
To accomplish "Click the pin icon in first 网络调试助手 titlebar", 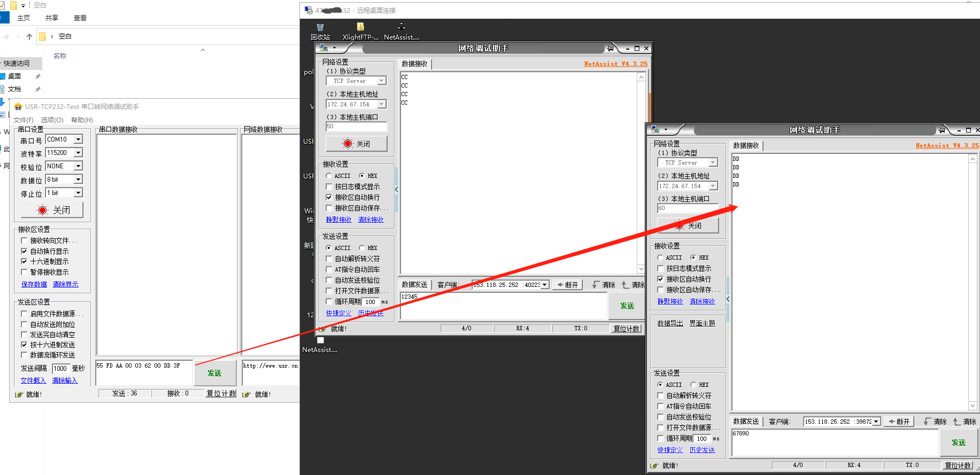I will [x=610, y=49].
